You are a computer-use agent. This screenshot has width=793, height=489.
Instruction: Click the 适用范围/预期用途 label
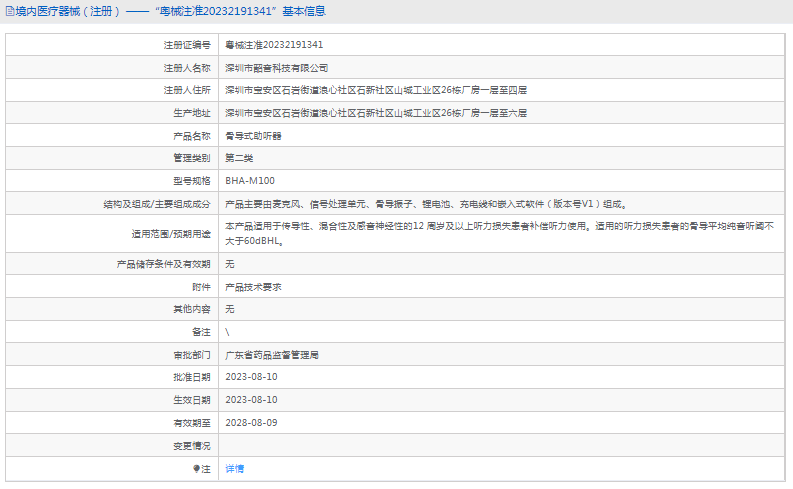(171, 234)
